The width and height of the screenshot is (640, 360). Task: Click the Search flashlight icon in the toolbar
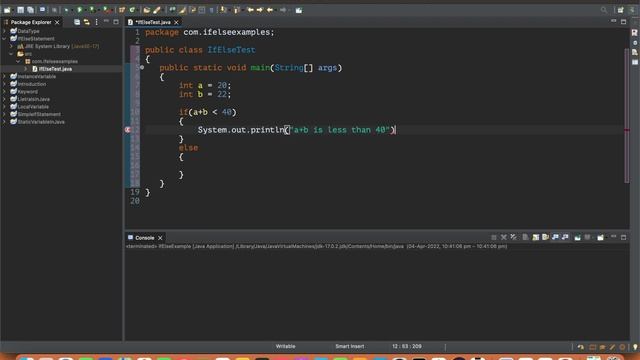coord(157,10)
